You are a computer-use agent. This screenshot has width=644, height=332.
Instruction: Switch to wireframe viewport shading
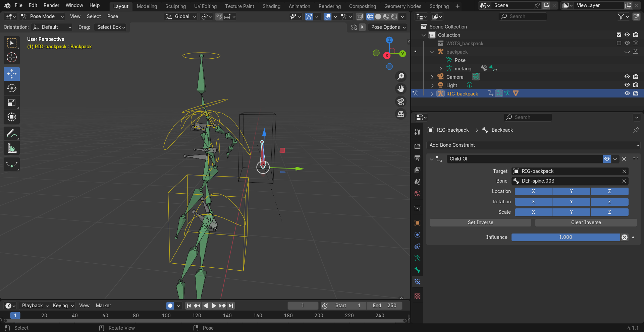[x=370, y=16]
